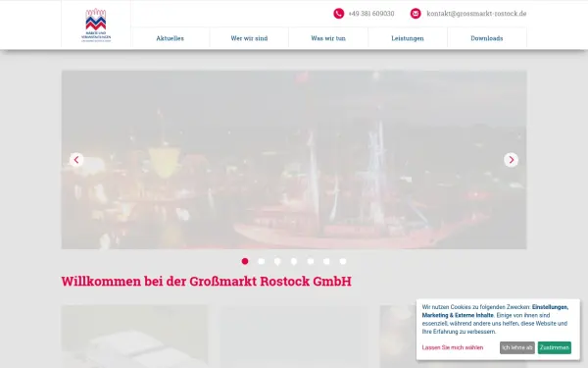Go to previous slide with left arrow
The image size is (588, 368).
[76, 160]
